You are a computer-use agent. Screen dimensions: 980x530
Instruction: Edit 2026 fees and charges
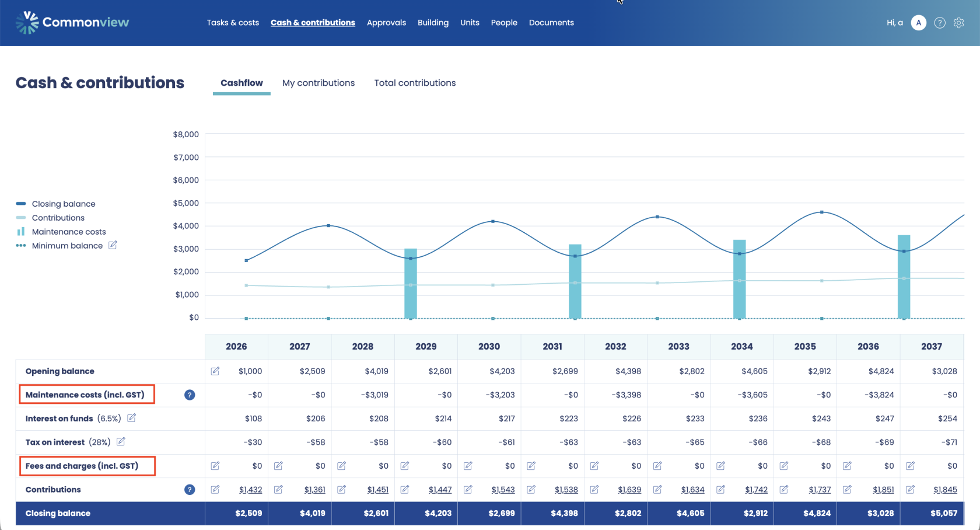pyautogui.click(x=215, y=466)
